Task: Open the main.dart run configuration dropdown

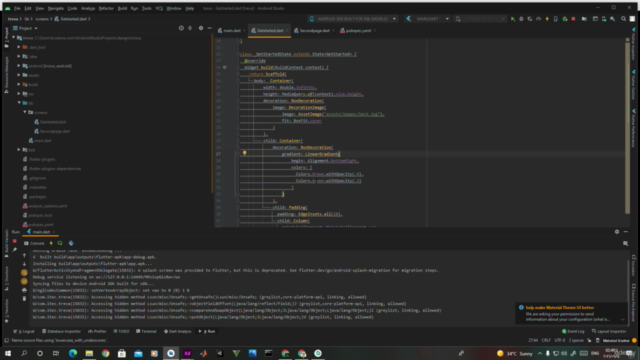Action: click(428, 19)
